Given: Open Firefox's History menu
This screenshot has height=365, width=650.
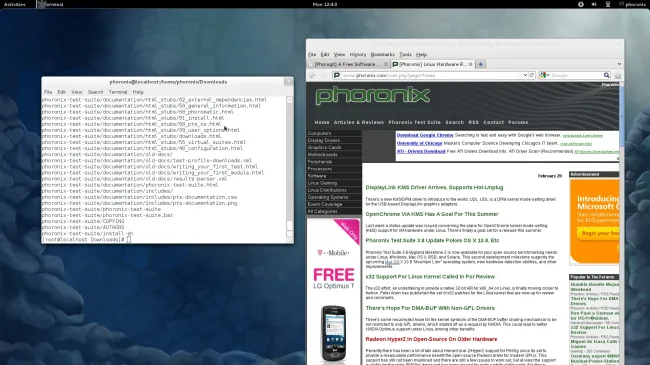Looking at the screenshot, I should [x=358, y=54].
